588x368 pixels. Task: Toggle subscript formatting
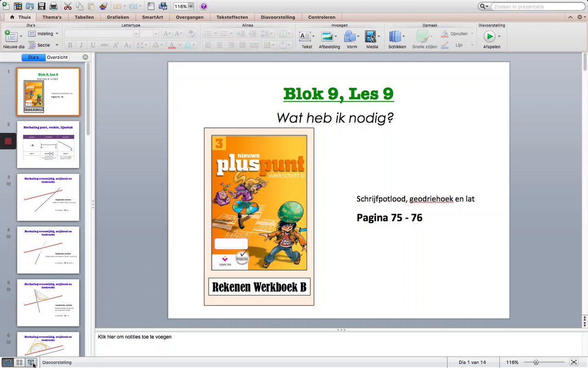coord(127,45)
